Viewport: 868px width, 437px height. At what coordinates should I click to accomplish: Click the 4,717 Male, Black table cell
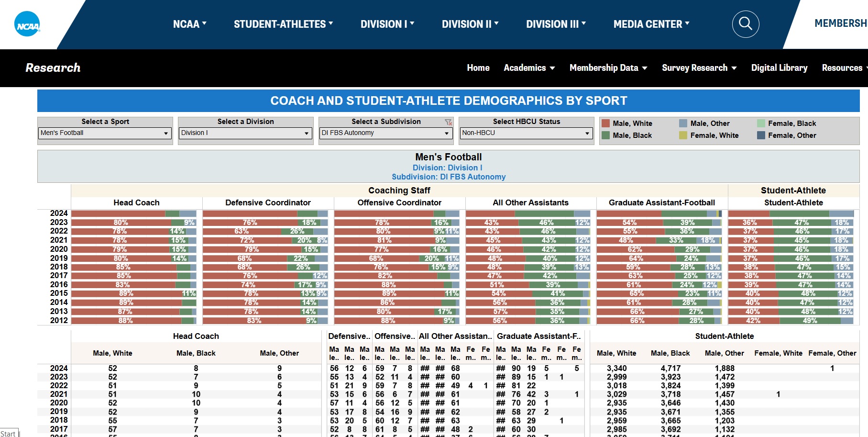coord(670,369)
